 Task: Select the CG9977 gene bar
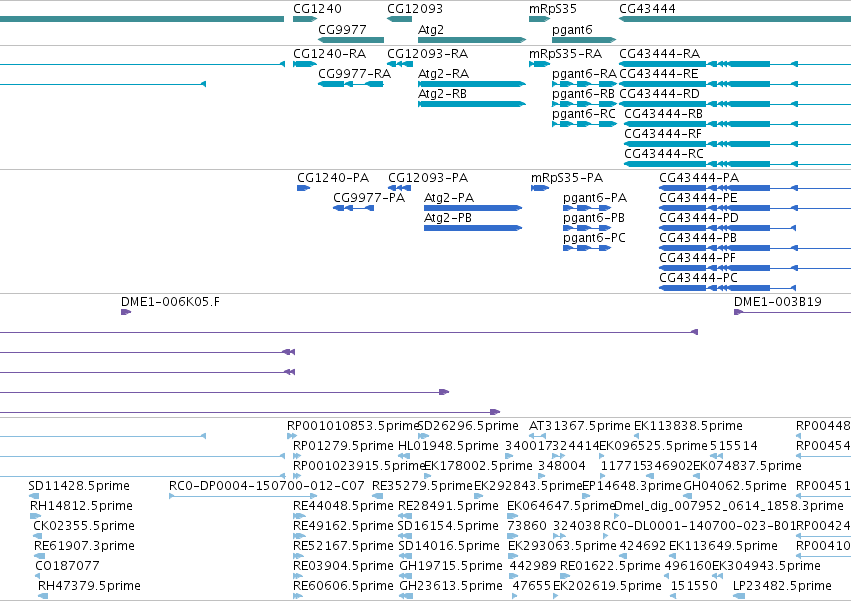coord(351,40)
